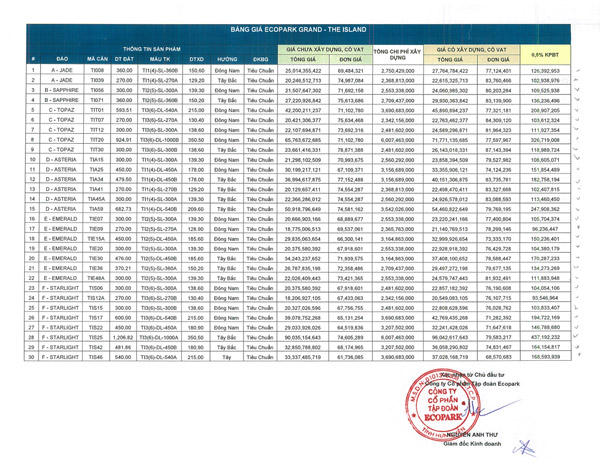Screen dimensions: 600x469
Task: Select unit code TIT20
Action: [97, 140]
